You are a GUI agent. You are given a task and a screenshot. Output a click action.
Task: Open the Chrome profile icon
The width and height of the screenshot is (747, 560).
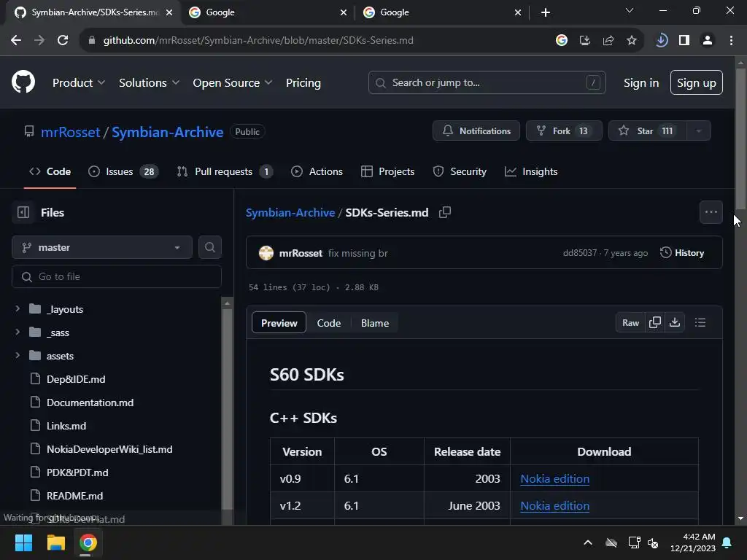(x=708, y=41)
